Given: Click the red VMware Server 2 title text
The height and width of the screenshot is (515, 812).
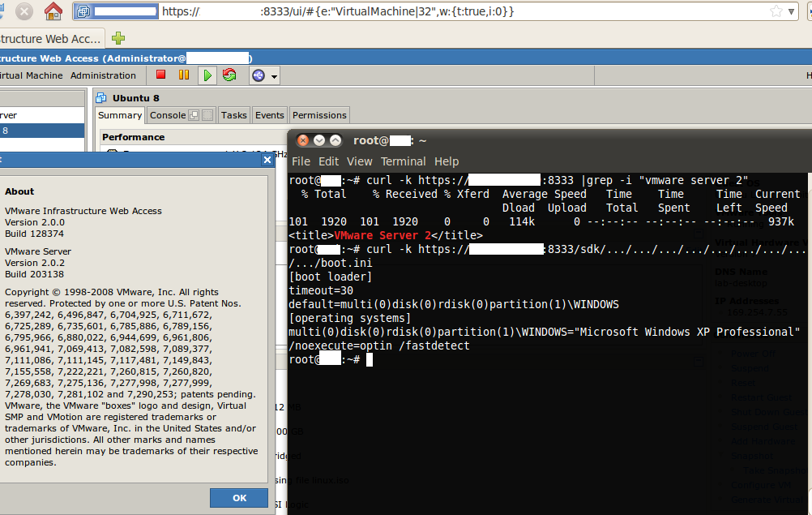Looking at the screenshot, I should [382, 235].
